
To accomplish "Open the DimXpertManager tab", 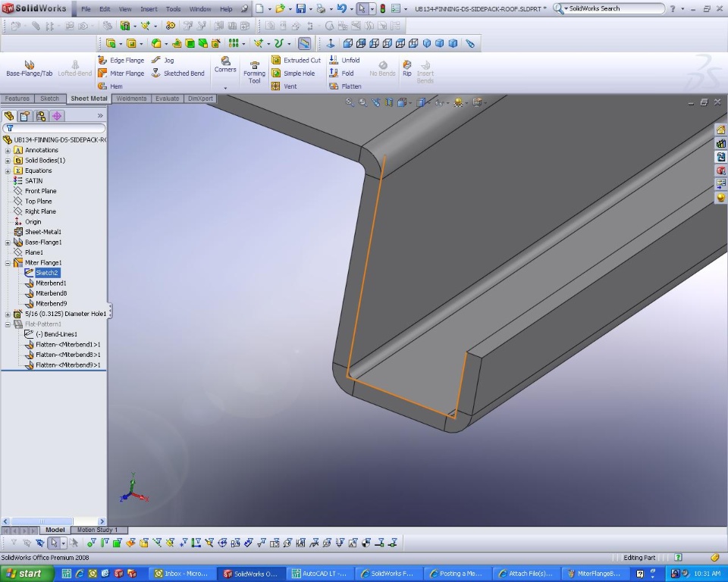I will coord(57,116).
